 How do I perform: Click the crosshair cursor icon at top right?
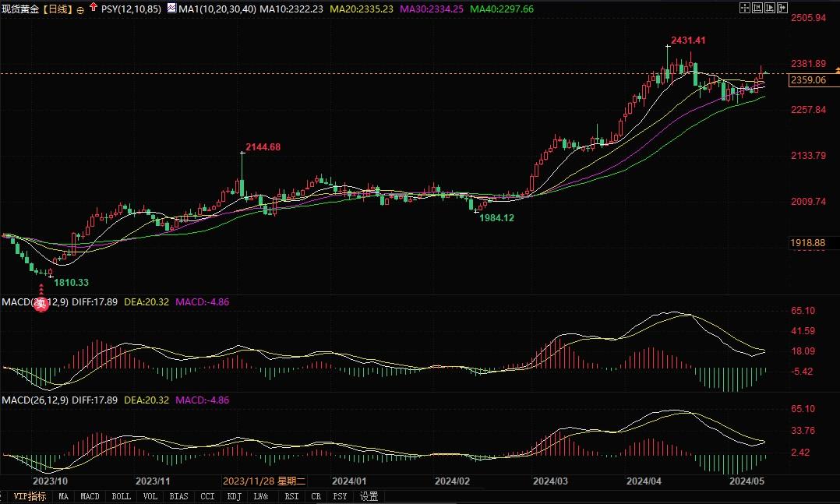click(x=744, y=7)
